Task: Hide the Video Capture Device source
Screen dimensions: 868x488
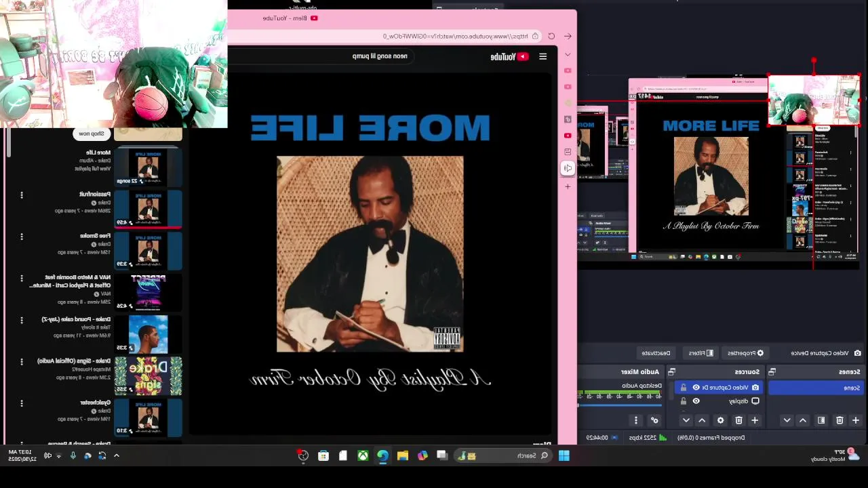Action: coord(696,388)
